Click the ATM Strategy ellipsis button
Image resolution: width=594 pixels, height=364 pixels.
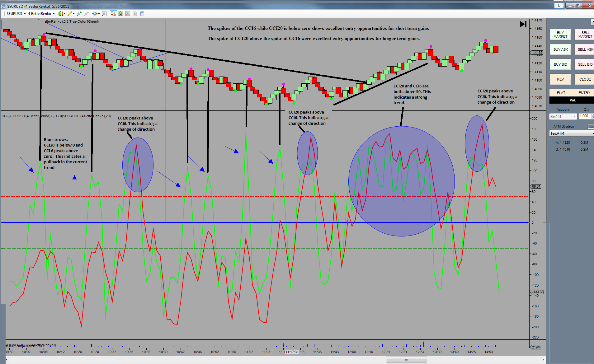tap(591, 126)
